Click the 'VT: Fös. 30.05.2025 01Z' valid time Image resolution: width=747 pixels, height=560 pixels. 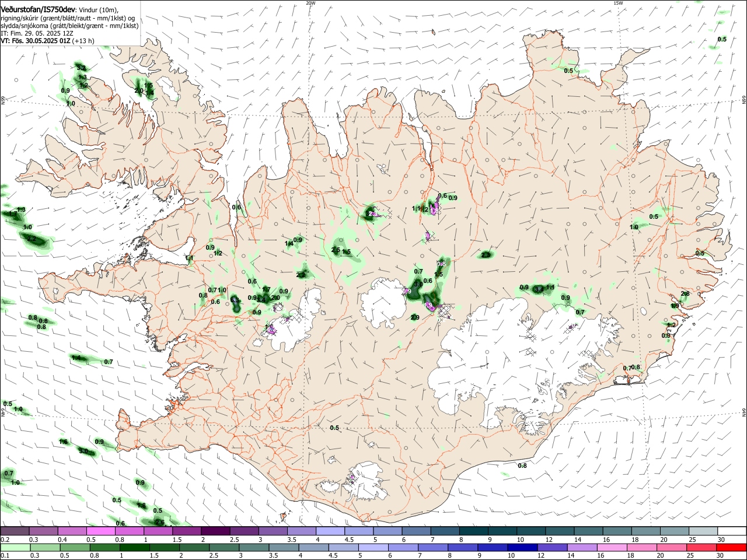[x=36, y=41]
